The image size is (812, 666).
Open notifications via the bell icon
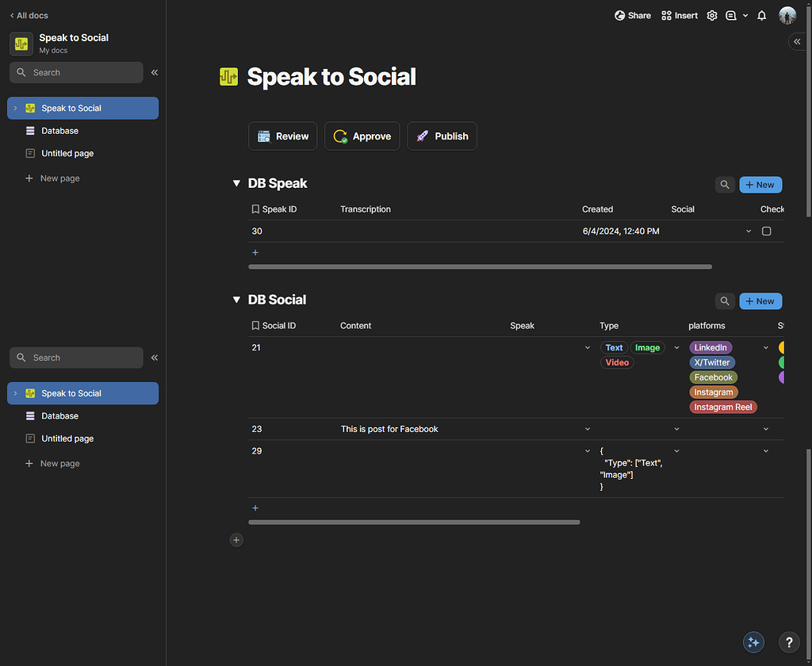click(761, 15)
